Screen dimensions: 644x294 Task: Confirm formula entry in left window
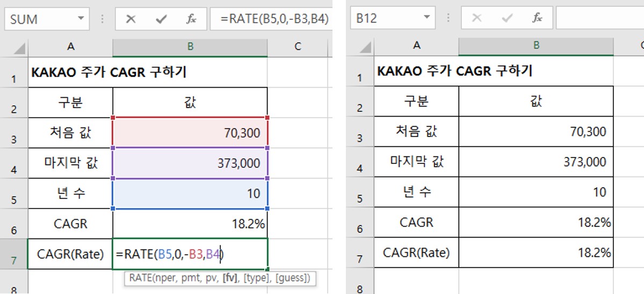[x=161, y=19]
